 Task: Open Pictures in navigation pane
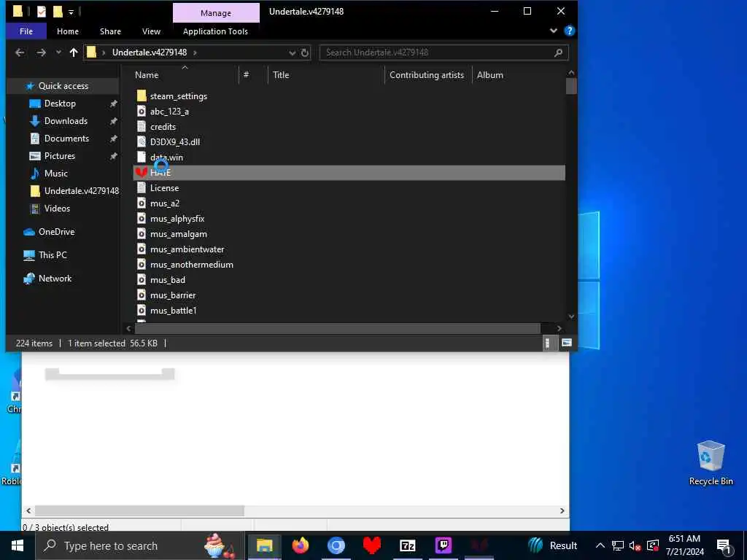pyautogui.click(x=60, y=156)
